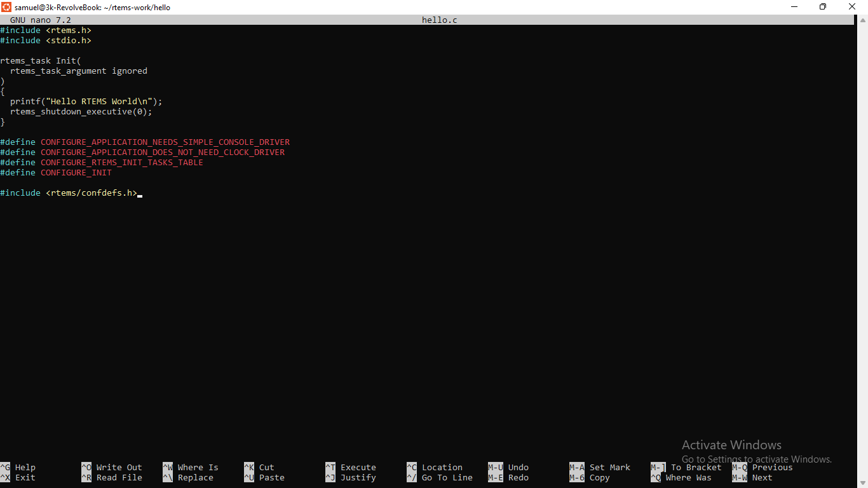Place cursor on the printf Hello RTEMS line

pos(86,102)
